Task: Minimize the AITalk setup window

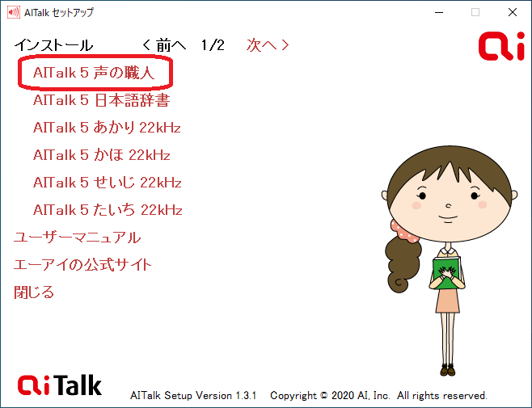Action: (439, 13)
